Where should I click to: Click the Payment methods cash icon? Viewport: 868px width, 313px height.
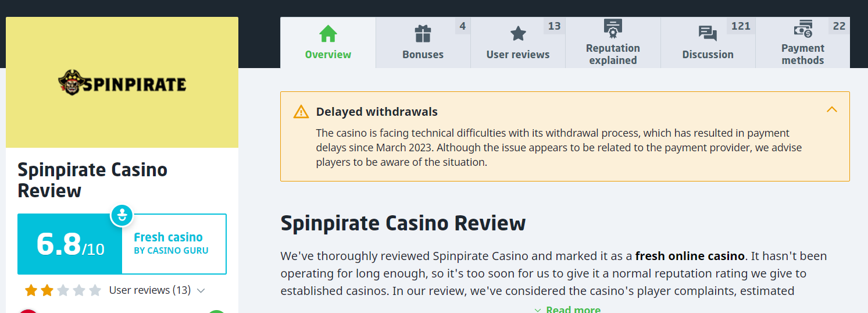click(x=803, y=29)
